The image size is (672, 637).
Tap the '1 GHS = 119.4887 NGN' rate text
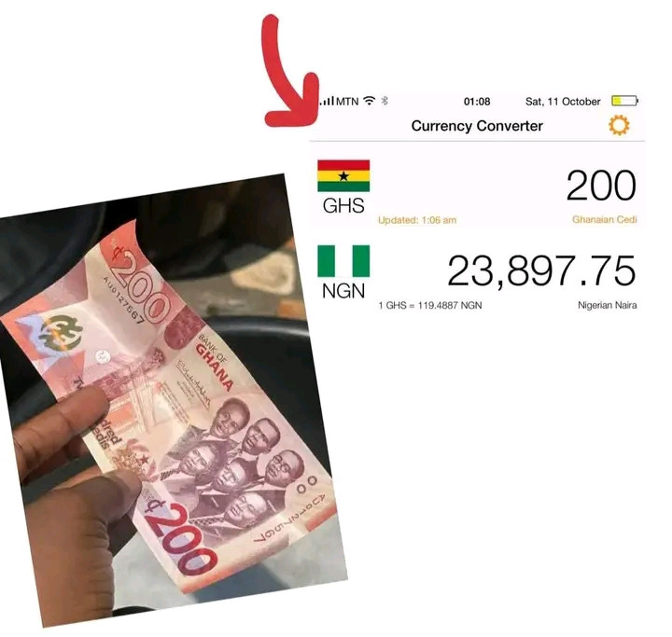coord(430,305)
